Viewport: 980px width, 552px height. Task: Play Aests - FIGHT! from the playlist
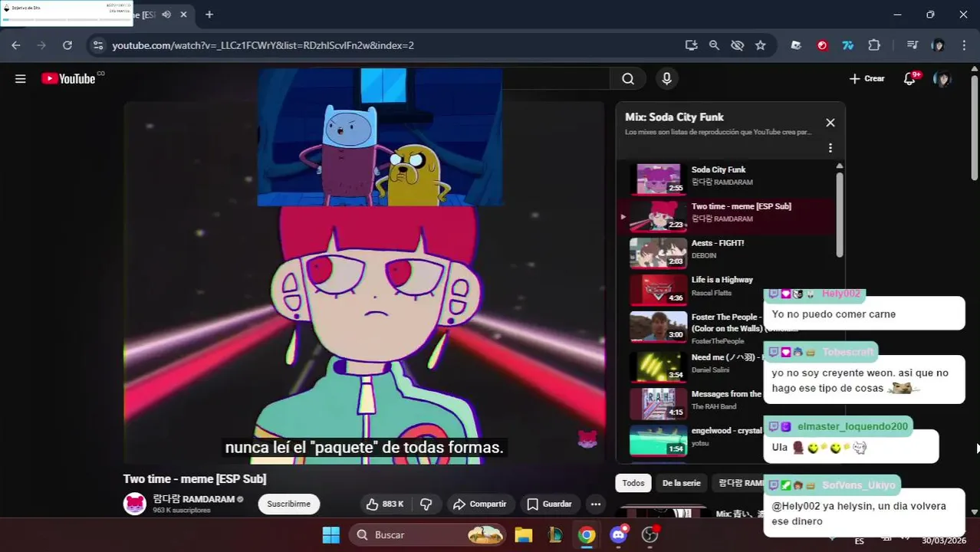tap(725, 253)
